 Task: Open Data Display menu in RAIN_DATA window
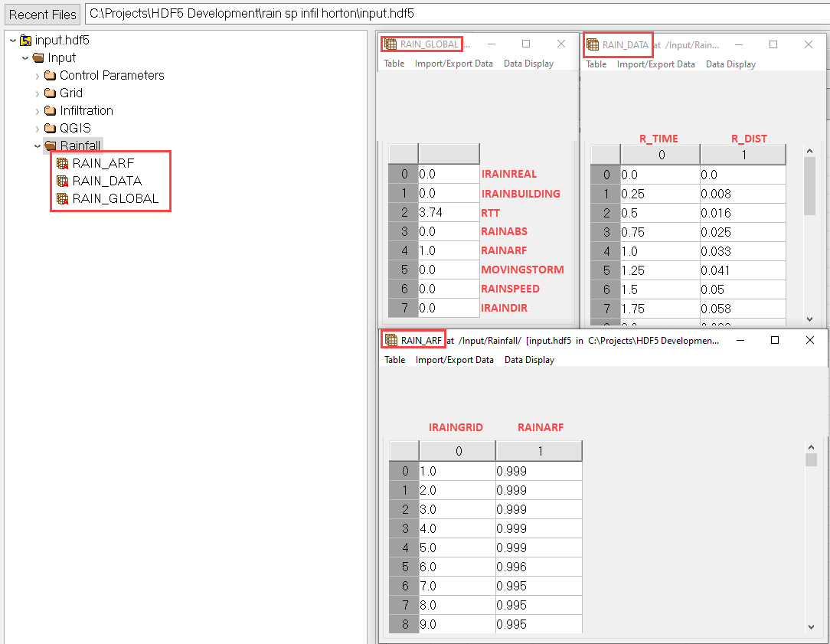730,64
